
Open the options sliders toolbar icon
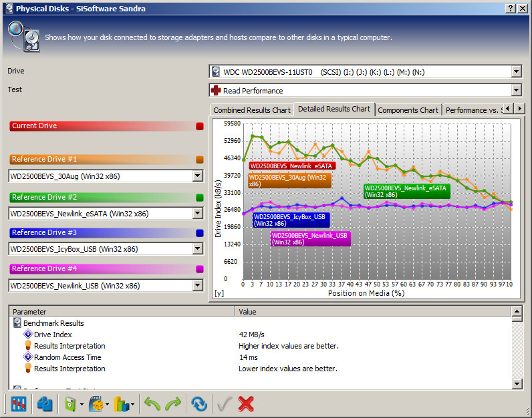pyautogui.click(x=18, y=404)
